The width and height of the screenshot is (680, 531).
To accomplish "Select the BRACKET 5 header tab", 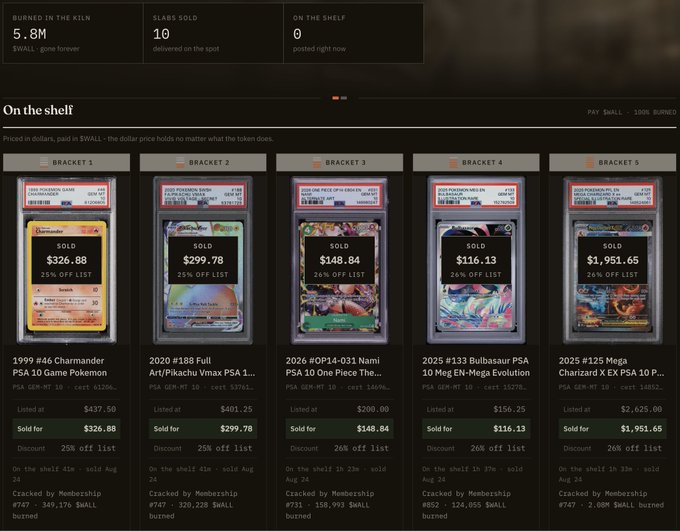I will click(x=612, y=162).
